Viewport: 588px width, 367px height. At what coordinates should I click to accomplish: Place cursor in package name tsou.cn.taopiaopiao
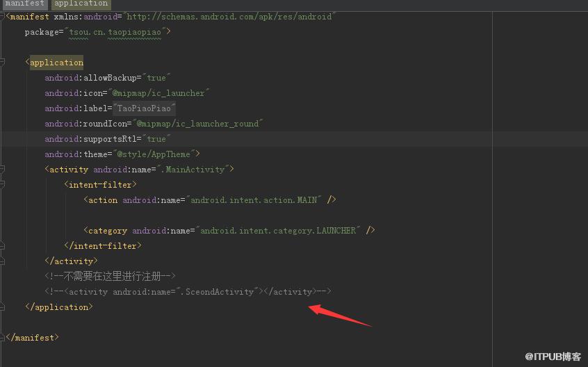115,32
